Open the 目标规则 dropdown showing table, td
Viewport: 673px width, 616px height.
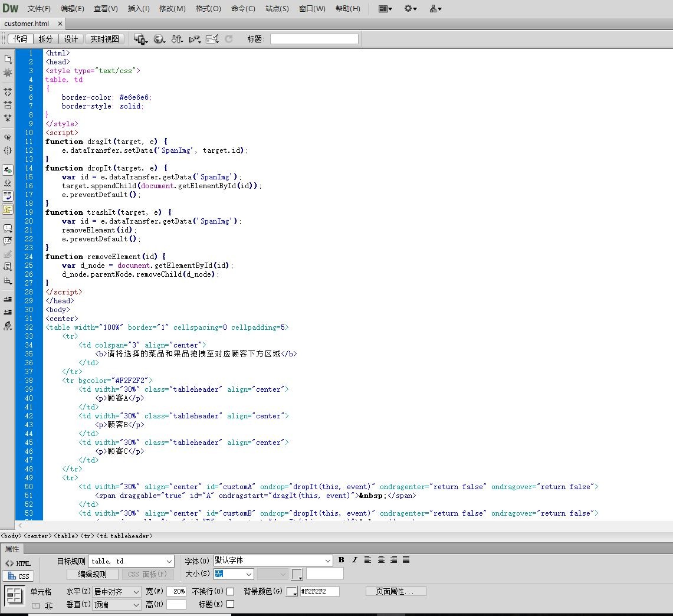pyautogui.click(x=132, y=561)
